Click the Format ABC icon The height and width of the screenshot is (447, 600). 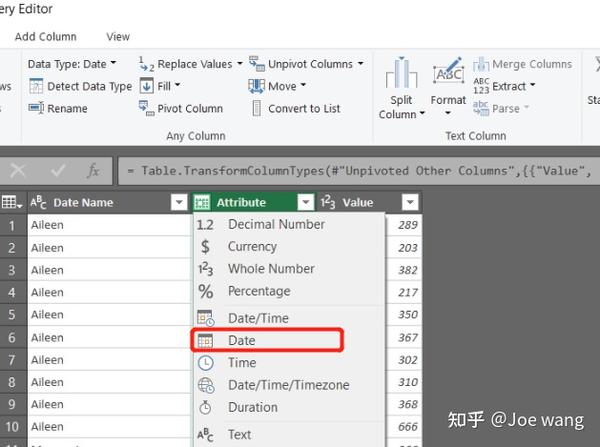[x=448, y=72]
